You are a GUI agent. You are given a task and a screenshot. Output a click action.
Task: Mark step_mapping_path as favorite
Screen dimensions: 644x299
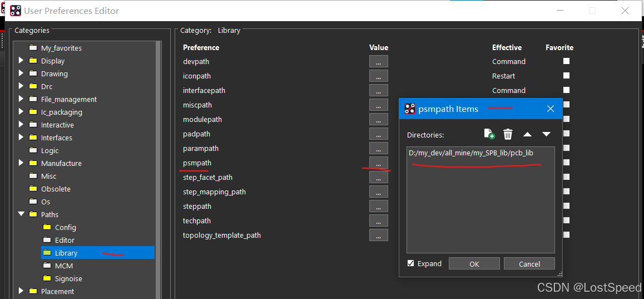566,191
